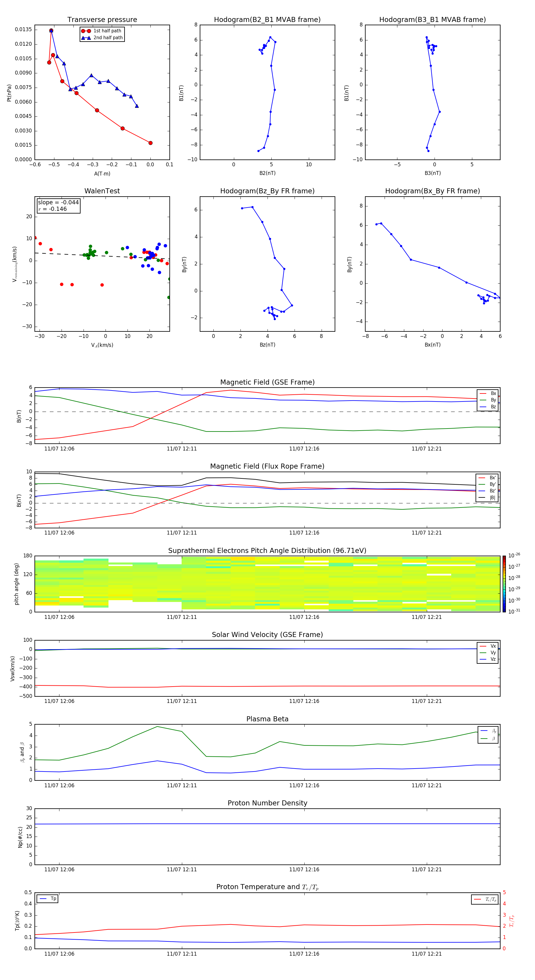Click the By legend entry in GSE magnetic field plot
Screen dimensions: 535x980
[488, 400]
